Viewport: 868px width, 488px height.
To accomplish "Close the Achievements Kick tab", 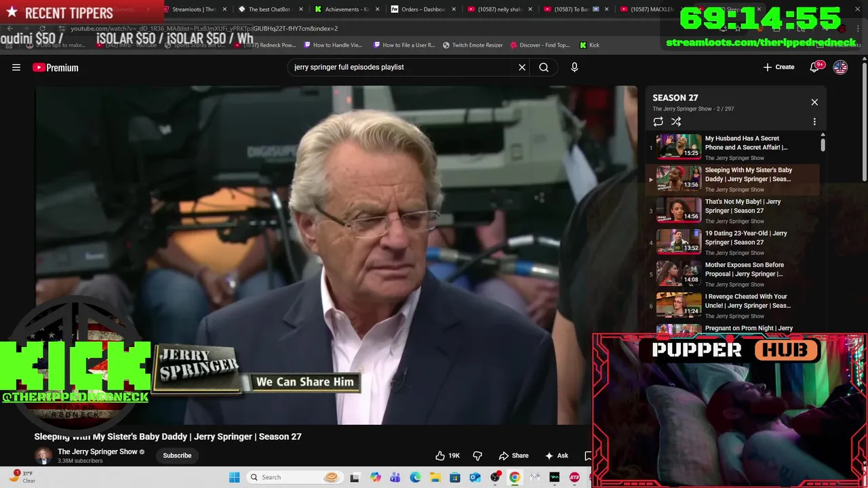I will tap(377, 9).
